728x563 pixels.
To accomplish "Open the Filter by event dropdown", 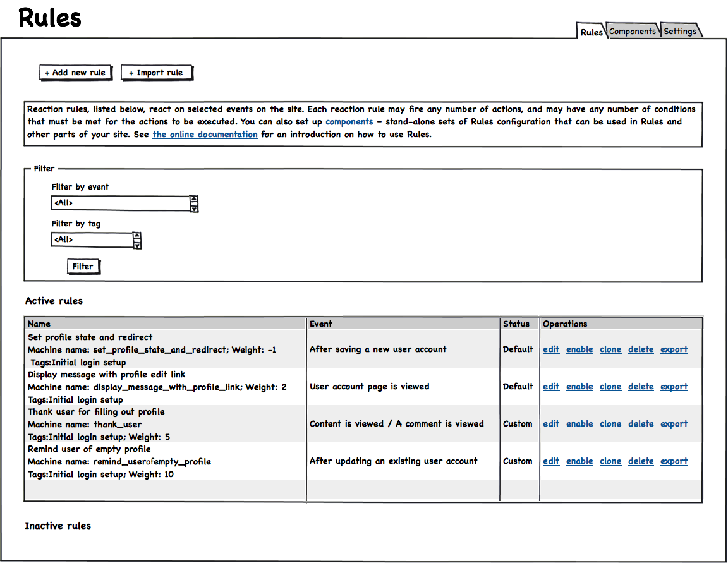I will [x=120, y=203].
